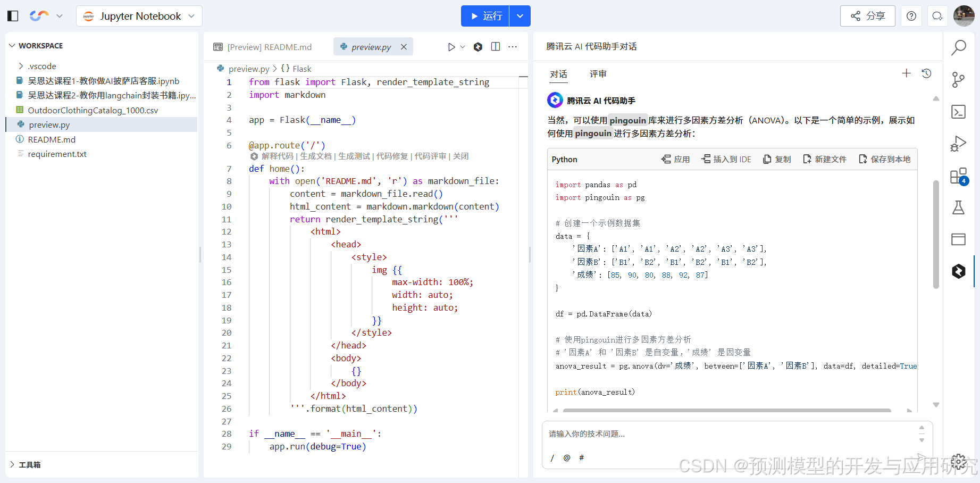Click 生成文档 code lens link

316,156
